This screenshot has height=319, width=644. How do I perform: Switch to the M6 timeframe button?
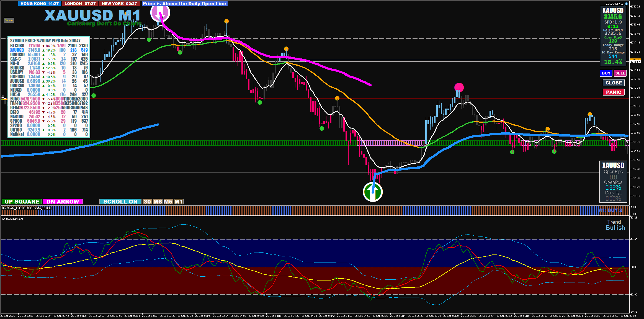click(x=158, y=202)
